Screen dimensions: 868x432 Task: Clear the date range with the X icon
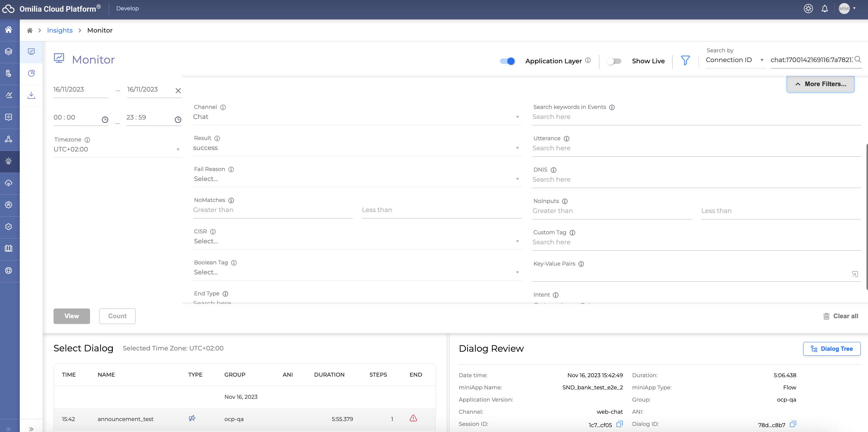178,91
